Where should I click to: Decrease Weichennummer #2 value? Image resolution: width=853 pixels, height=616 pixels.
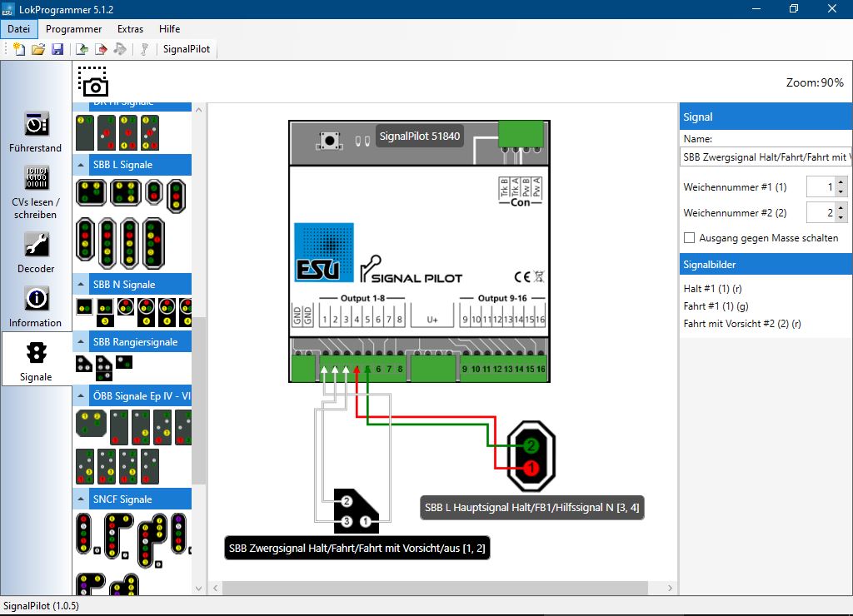[841, 217]
